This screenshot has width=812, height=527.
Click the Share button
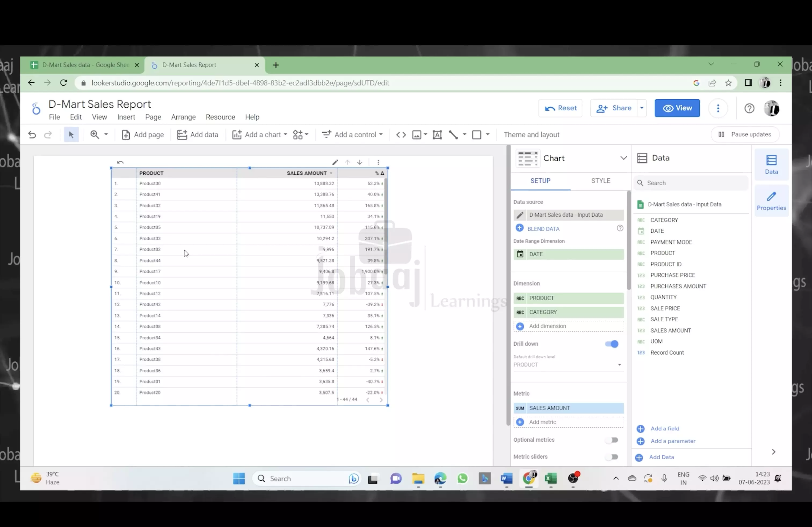pyautogui.click(x=614, y=108)
